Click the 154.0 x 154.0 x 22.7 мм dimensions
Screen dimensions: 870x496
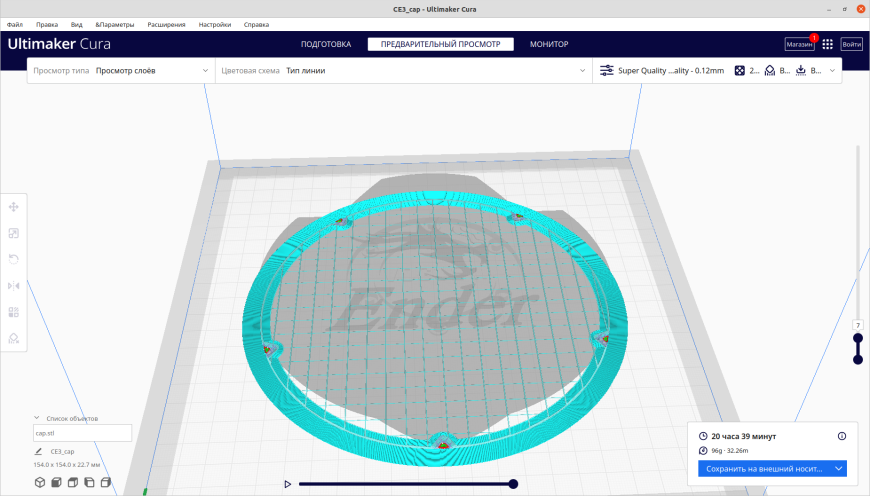(x=67, y=465)
